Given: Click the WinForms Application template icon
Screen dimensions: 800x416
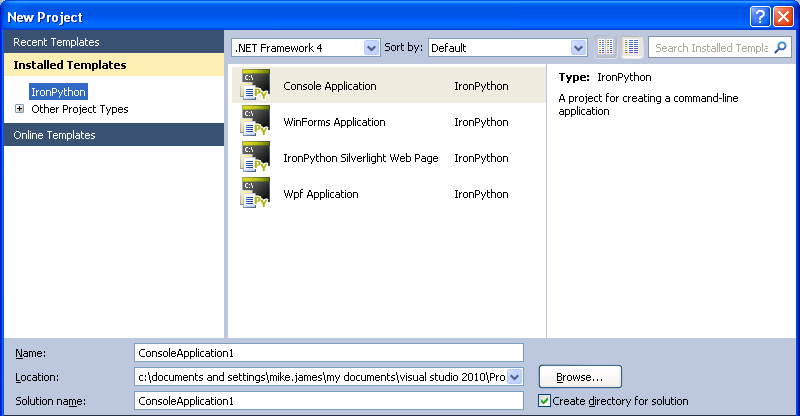Looking at the screenshot, I should point(255,121).
